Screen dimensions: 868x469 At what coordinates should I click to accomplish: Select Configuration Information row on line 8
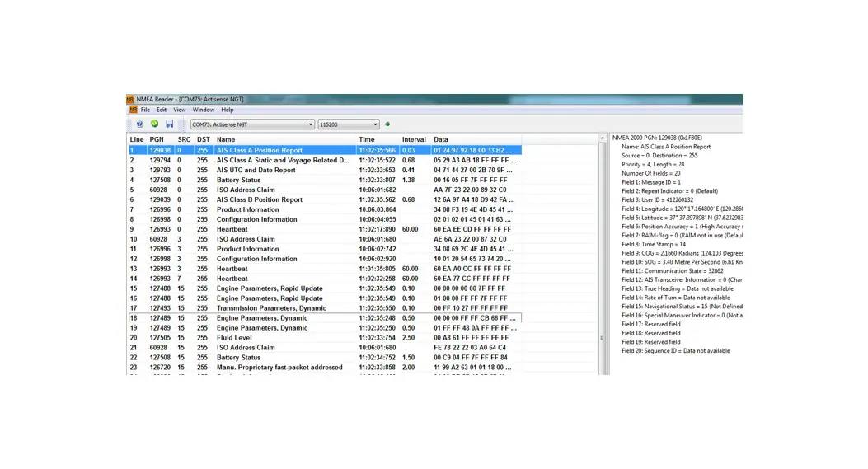[325, 220]
